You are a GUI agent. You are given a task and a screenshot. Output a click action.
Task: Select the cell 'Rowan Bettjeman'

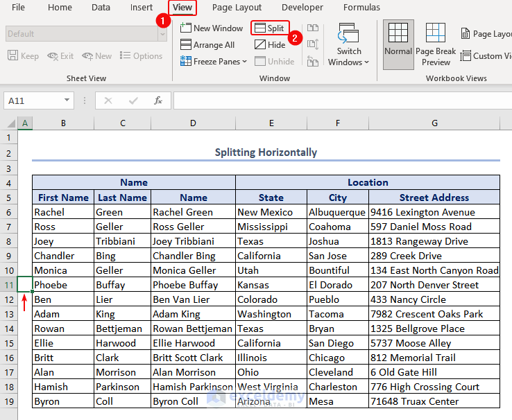coord(193,329)
